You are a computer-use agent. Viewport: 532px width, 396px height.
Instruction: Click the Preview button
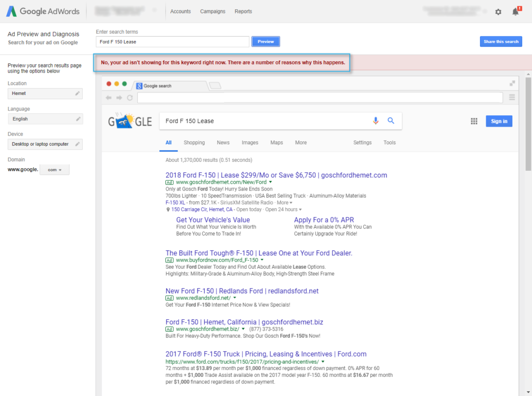(265, 42)
